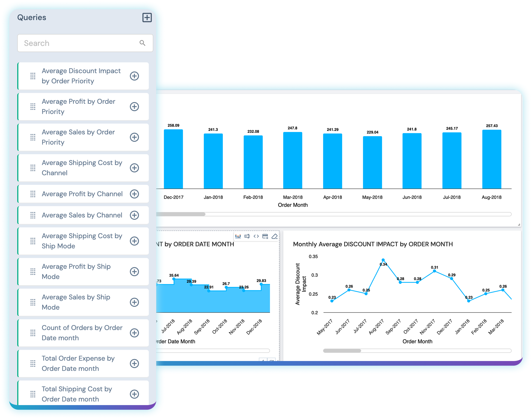Click Monthly Average DISCOUNT IMPACT chart title

tap(373, 244)
